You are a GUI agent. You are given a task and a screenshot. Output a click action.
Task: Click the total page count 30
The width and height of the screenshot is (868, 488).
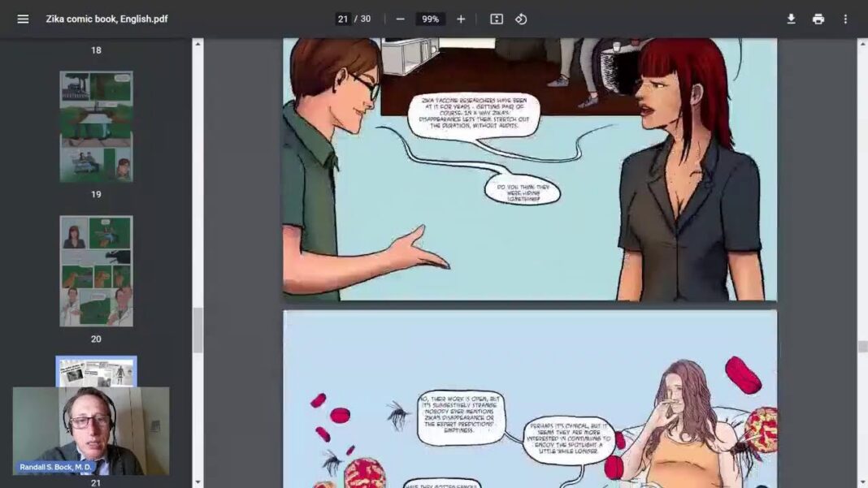(366, 19)
